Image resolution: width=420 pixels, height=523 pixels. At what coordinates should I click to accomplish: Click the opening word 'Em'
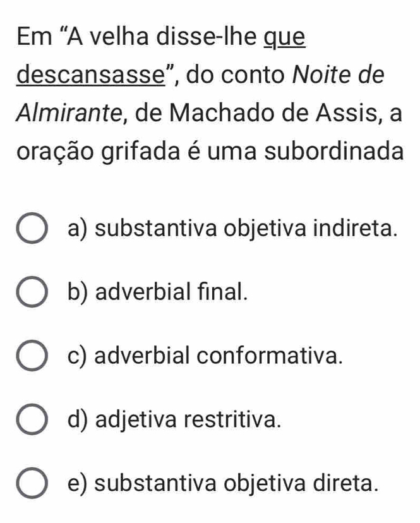31,37
